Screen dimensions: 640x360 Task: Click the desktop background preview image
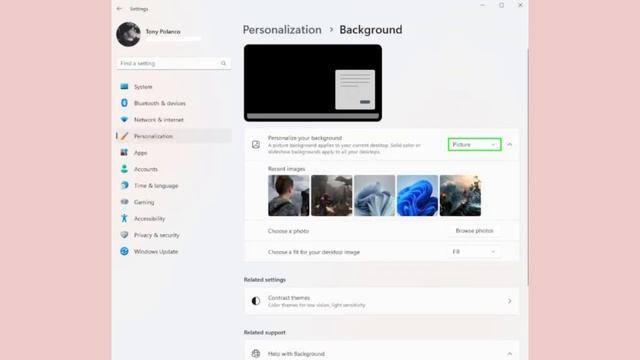tap(313, 83)
